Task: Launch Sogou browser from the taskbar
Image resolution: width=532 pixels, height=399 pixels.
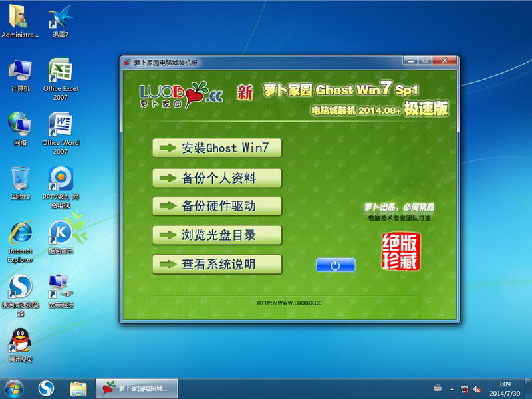Action: 46,389
